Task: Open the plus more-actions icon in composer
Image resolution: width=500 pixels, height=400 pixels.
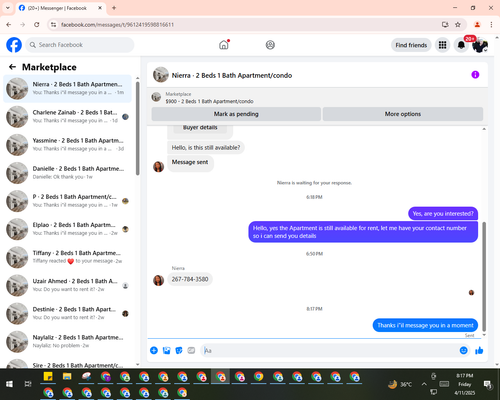Action: pyautogui.click(x=154, y=350)
